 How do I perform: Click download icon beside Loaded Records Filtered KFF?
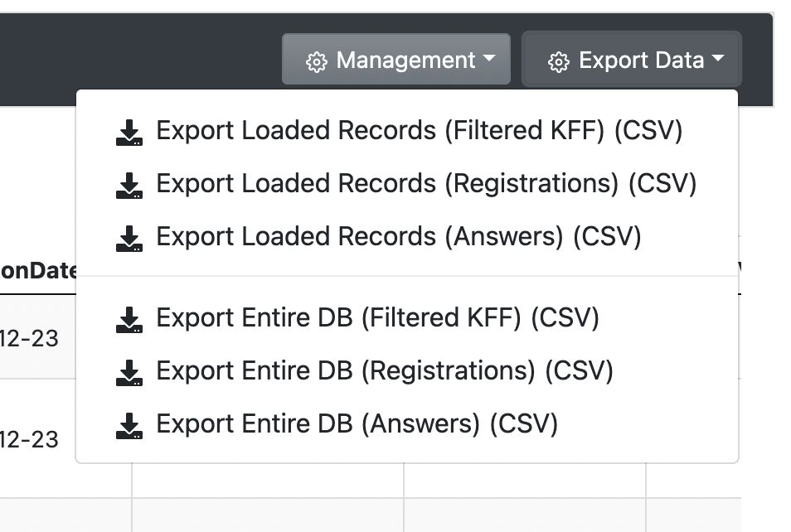coord(129,133)
